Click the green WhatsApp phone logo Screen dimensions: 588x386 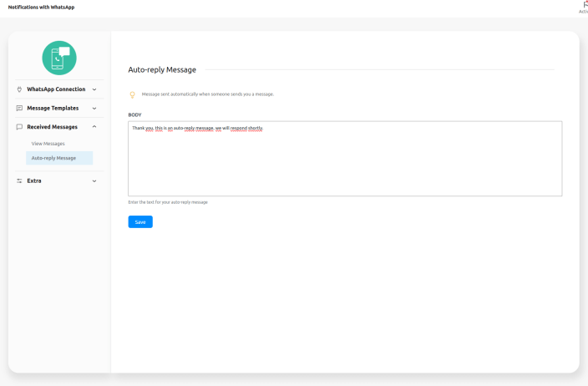tap(59, 58)
